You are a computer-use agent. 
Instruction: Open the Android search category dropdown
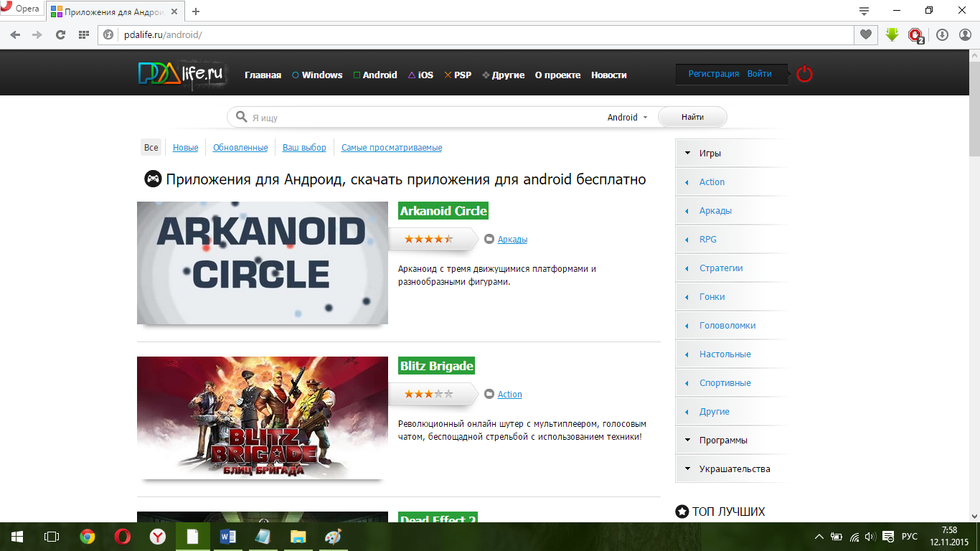coord(628,117)
